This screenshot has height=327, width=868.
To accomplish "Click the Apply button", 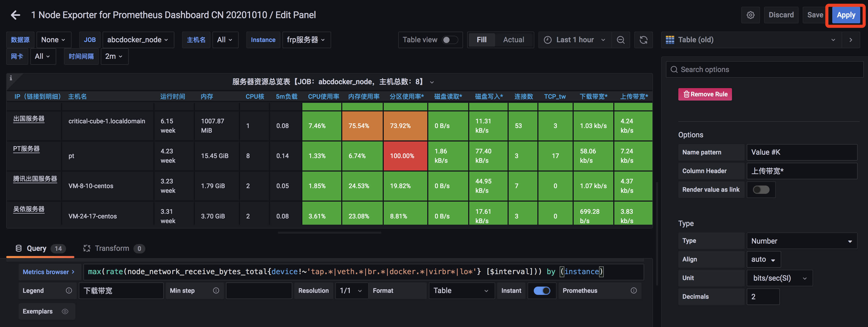I will [846, 15].
